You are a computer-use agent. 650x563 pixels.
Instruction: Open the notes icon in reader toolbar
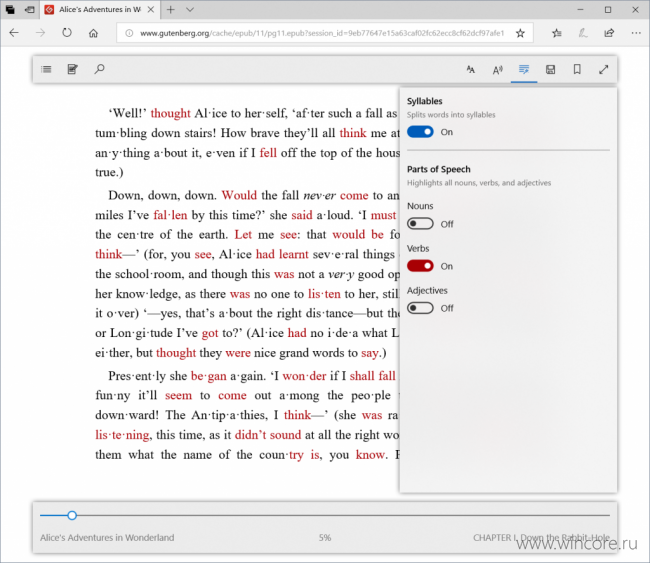pos(73,69)
